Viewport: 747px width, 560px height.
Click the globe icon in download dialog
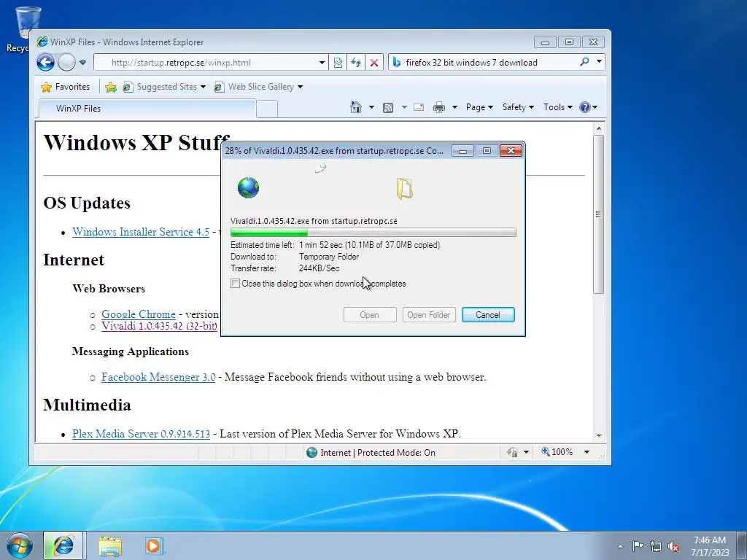click(x=248, y=187)
